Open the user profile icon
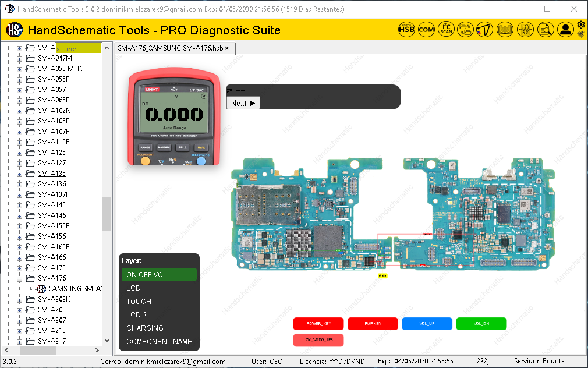Viewport: 588px width, 368px height. [x=565, y=29]
